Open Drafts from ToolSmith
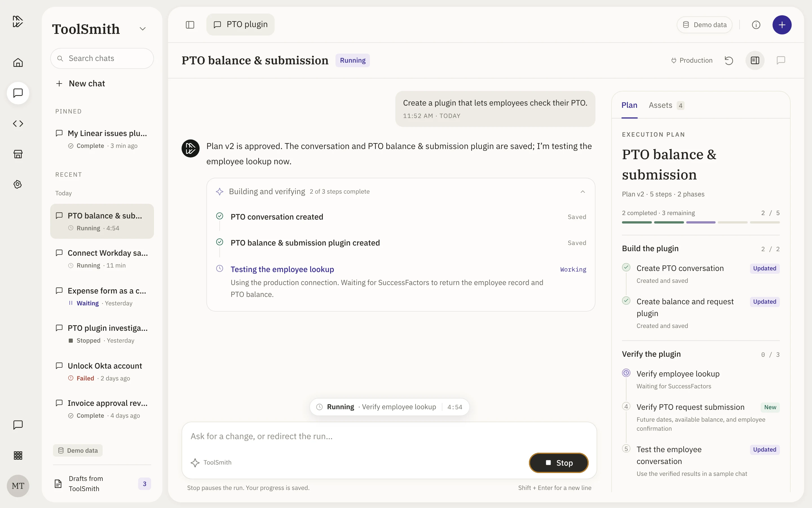812x508 pixels. click(x=102, y=483)
